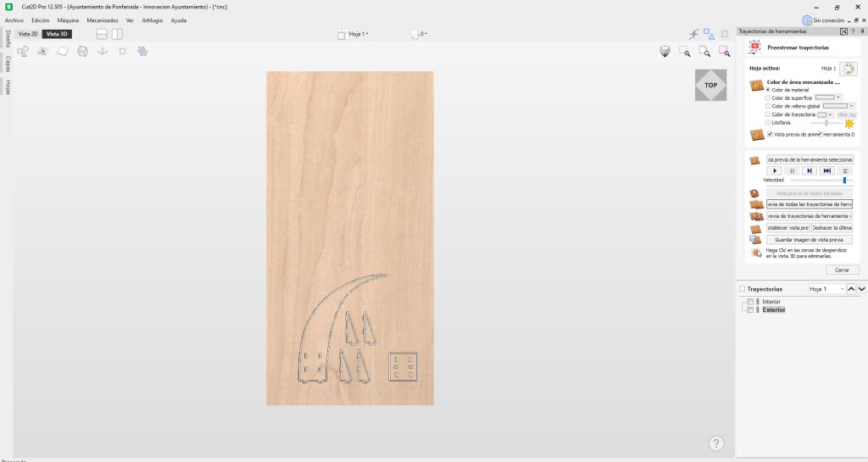Open the Archivo menu
The width and height of the screenshot is (868, 462).
(14, 20)
